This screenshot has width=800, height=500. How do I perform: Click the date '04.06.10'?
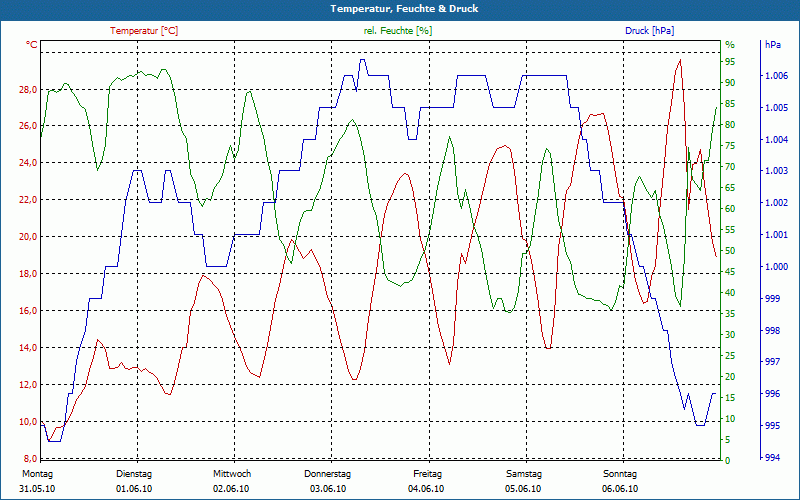pyautogui.click(x=426, y=489)
